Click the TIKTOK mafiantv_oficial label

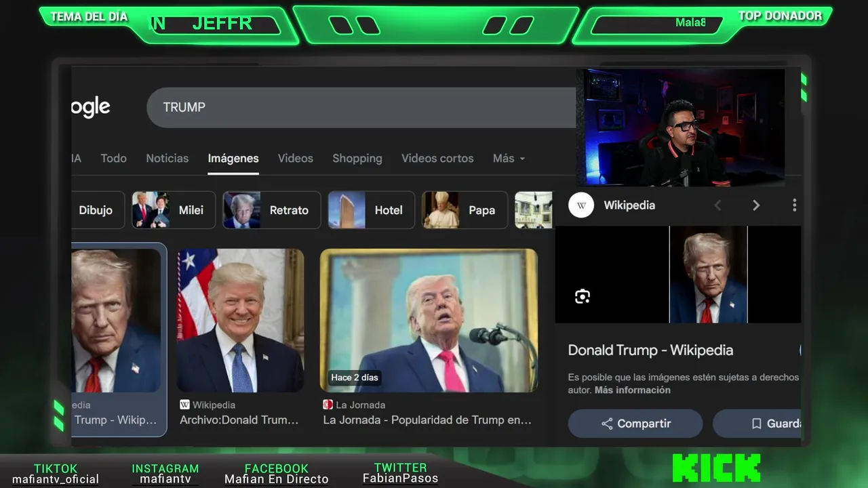click(56, 474)
